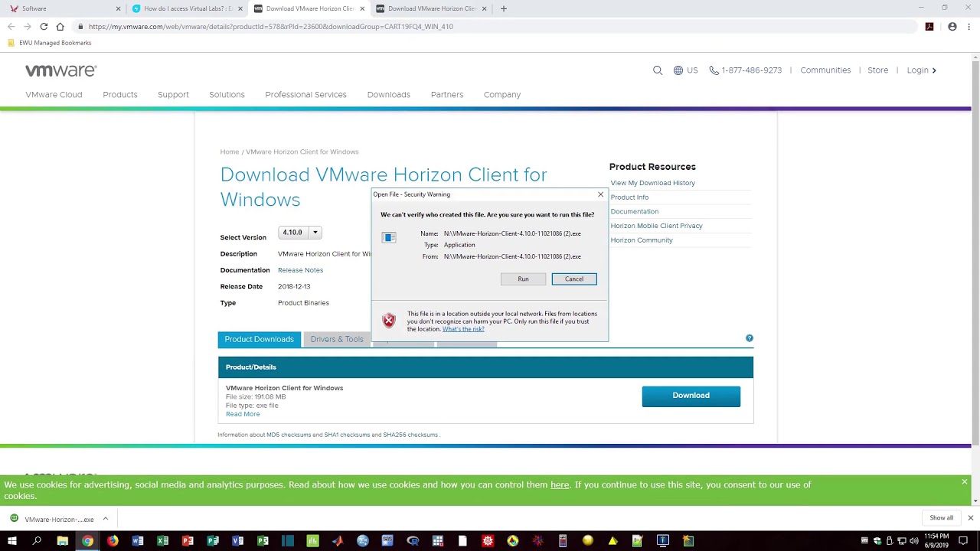980x551 pixels.
Task: Click the 'here' link in cookie banner
Action: pos(560,484)
